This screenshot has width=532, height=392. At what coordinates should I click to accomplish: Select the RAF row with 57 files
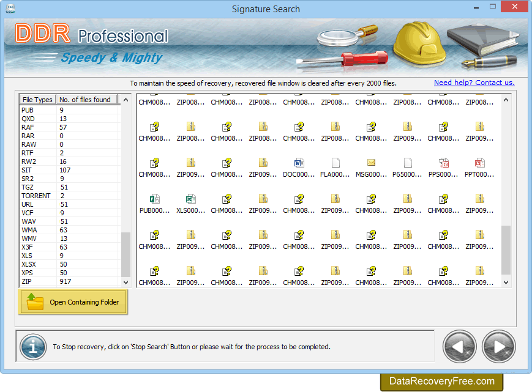point(70,127)
